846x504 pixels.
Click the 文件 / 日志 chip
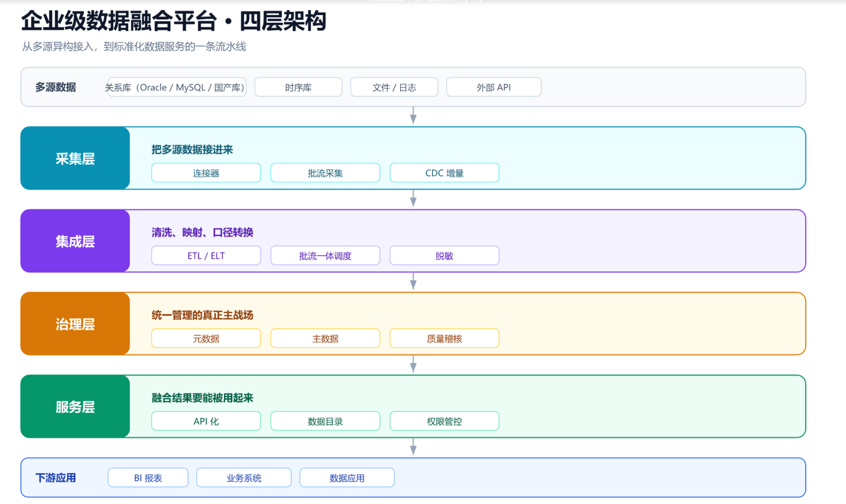(x=394, y=88)
